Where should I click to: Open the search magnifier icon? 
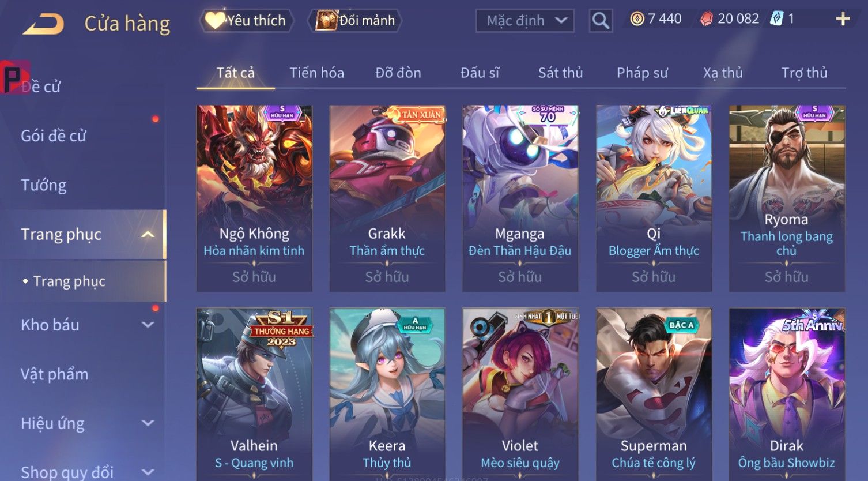[600, 21]
